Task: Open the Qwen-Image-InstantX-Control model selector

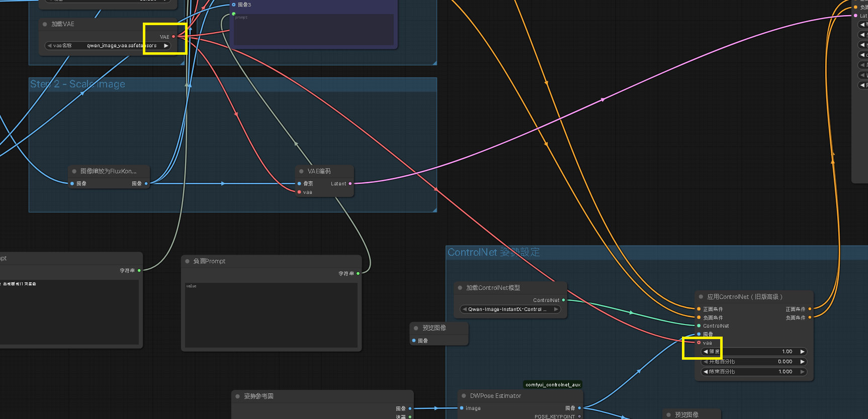Action: pos(510,309)
